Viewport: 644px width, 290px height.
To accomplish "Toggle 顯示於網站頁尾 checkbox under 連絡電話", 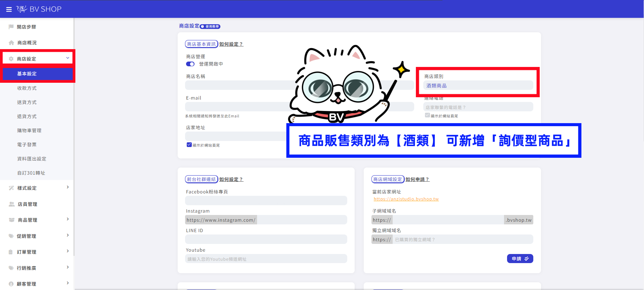I will pyautogui.click(x=427, y=115).
